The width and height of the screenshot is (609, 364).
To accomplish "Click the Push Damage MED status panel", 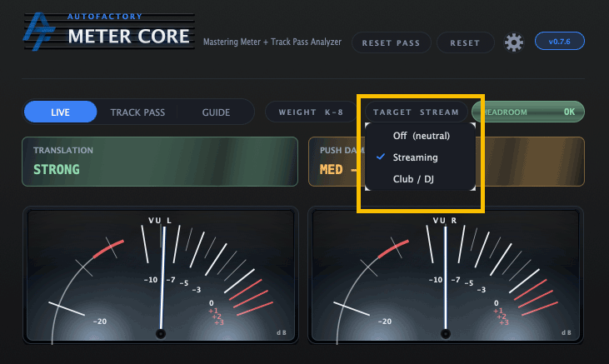I will 447,162.
